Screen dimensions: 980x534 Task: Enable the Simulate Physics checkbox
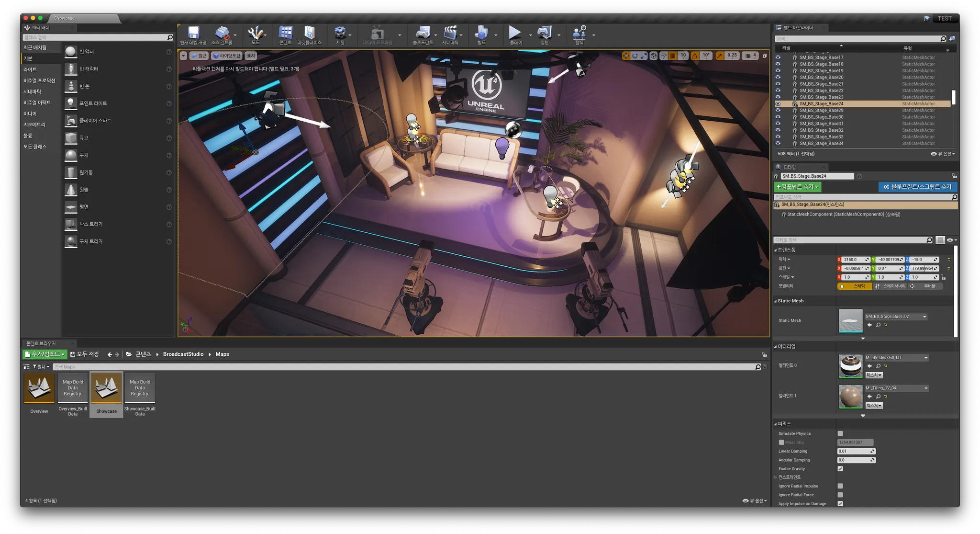pos(840,433)
